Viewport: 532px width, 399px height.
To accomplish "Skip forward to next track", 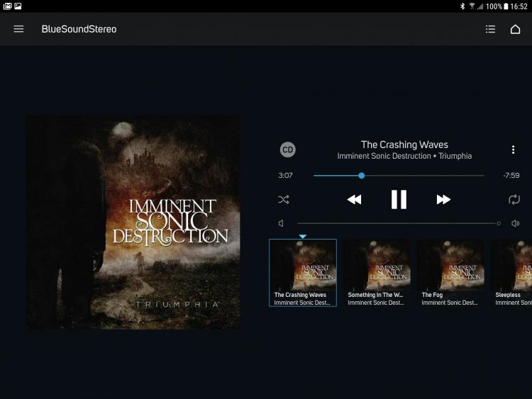I will point(443,199).
